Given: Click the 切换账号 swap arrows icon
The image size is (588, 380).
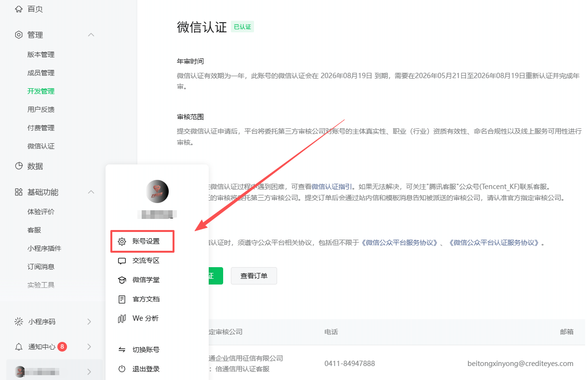Looking at the screenshot, I should (x=122, y=350).
